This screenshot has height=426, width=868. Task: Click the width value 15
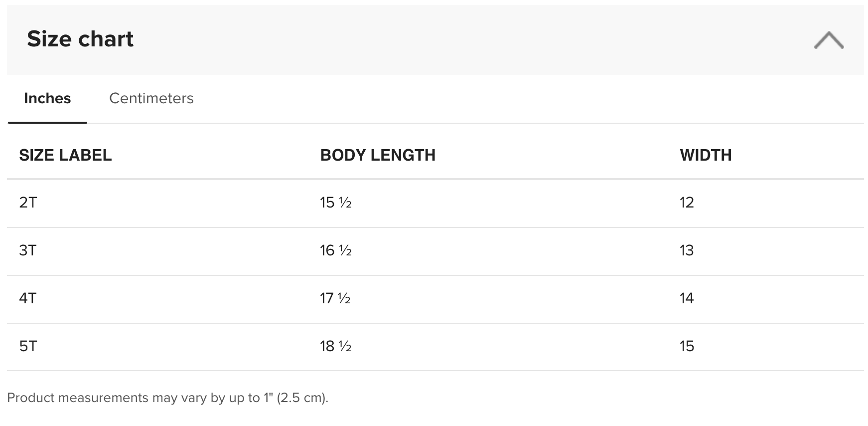click(x=687, y=346)
